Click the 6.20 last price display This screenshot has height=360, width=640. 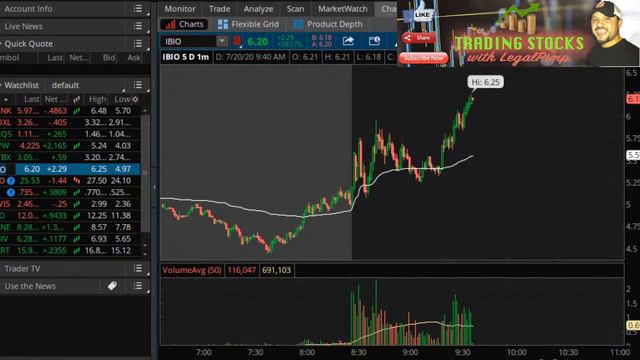(x=258, y=41)
